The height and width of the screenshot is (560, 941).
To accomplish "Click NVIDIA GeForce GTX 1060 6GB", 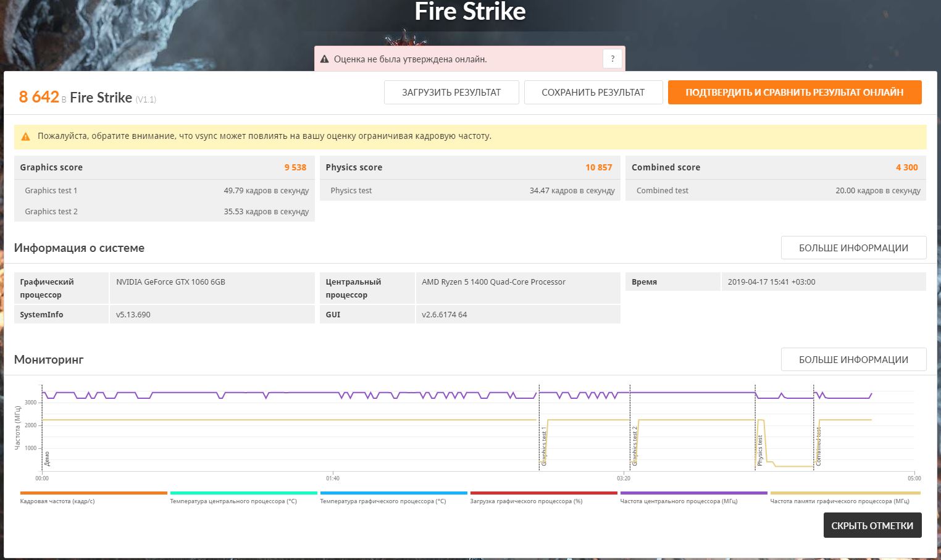I will [x=170, y=282].
